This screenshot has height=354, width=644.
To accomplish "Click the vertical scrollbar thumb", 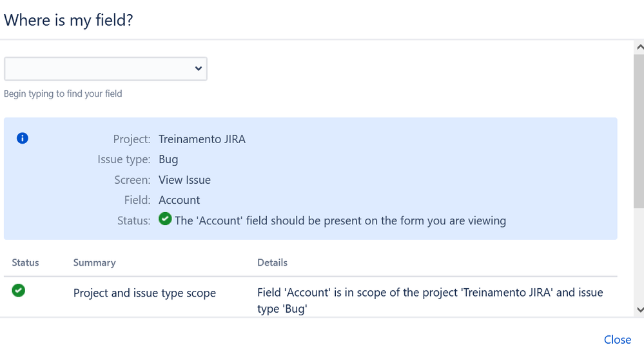I will (x=639, y=129).
